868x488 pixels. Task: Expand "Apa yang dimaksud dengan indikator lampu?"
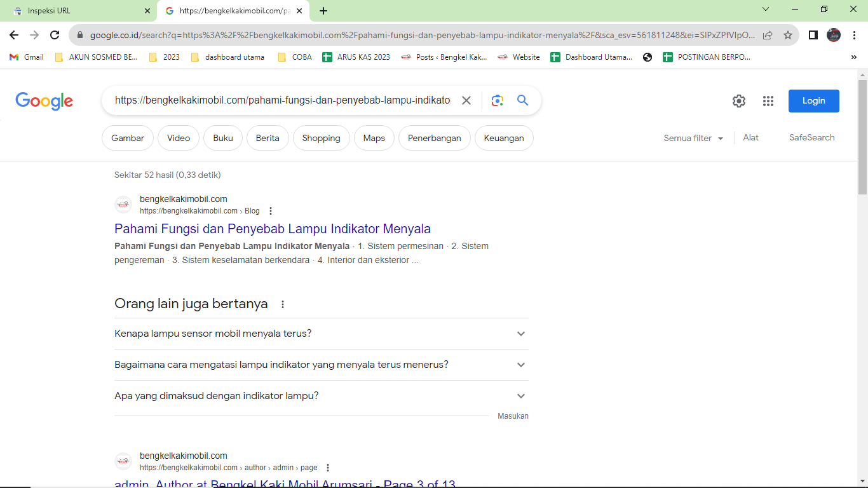[x=322, y=396]
